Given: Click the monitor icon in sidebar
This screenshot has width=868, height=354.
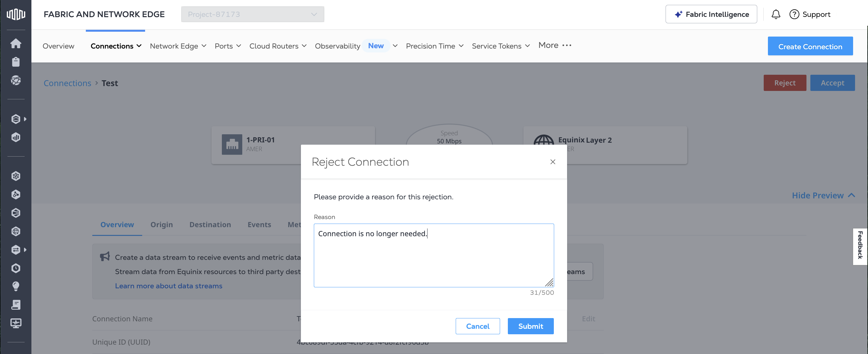Looking at the screenshot, I should (x=16, y=323).
